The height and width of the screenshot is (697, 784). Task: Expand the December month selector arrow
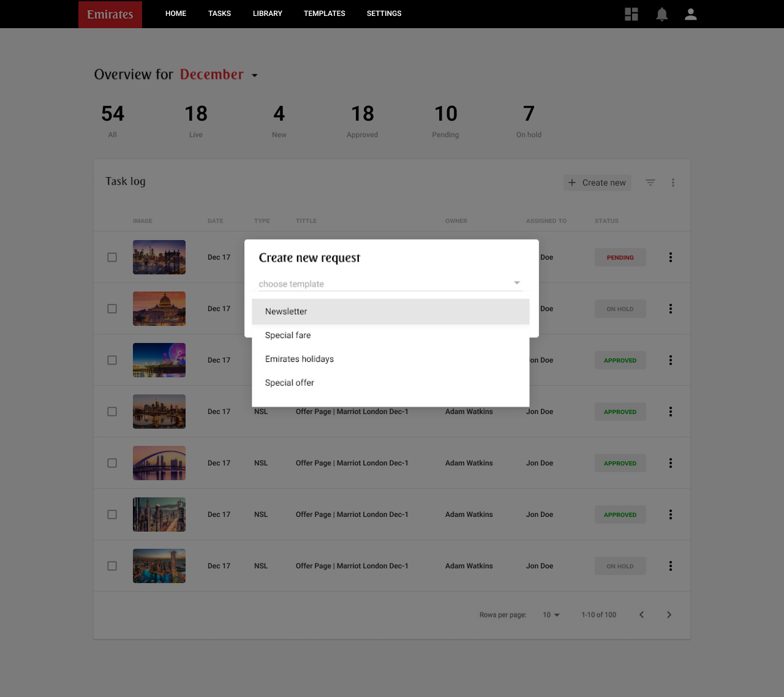click(255, 75)
